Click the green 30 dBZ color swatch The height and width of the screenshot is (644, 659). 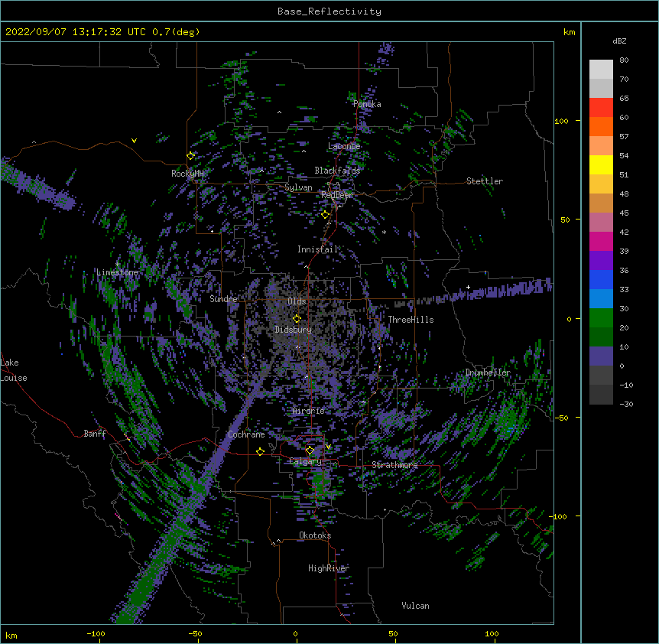pyautogui.click(x=601, y=318)
